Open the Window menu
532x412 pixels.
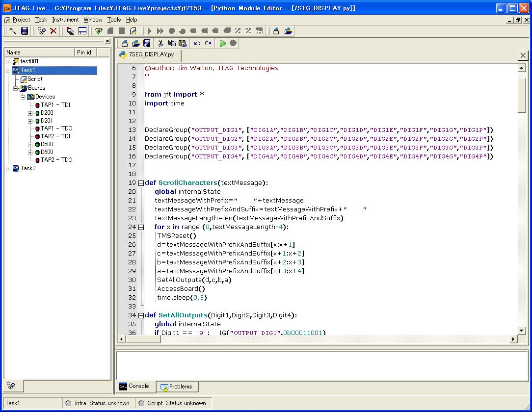(93, 20)
